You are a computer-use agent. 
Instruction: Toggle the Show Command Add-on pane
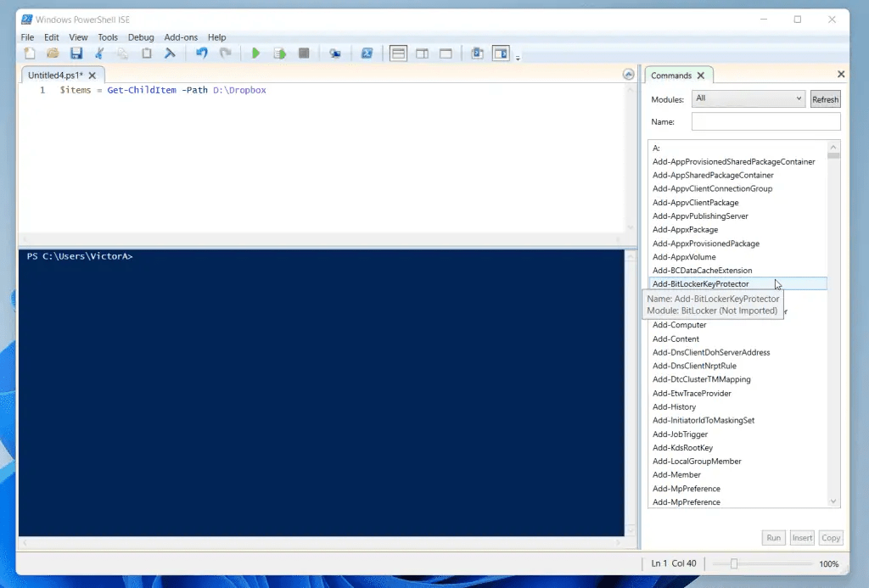pos(500,53)
